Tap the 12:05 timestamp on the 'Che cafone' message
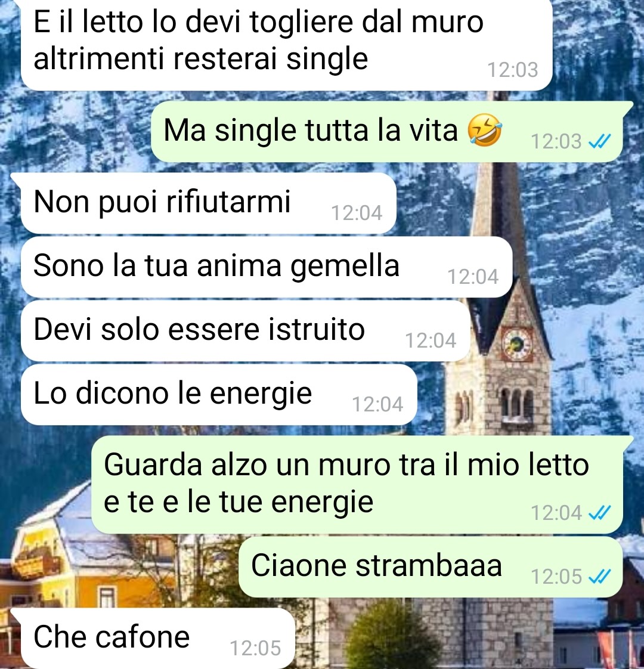Viewport: 644px width, 669px height. click(255, 648)
